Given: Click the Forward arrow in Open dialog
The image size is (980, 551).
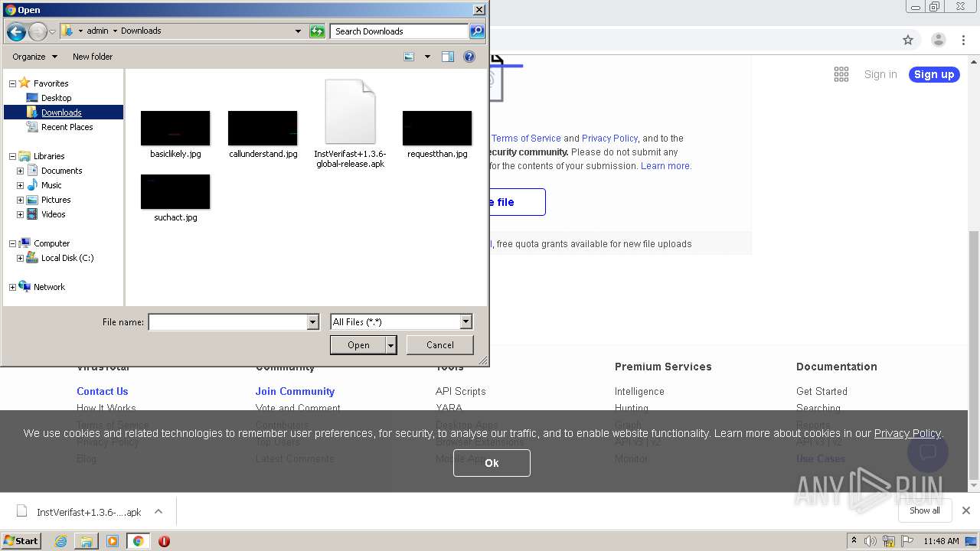Looking at the screenshot, I should [38, 31].
